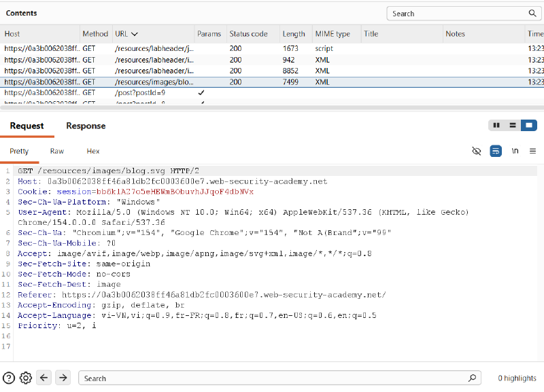Click the User-Agent header line
This screenshot has width=544, height=392.
(x=243, y=217)
